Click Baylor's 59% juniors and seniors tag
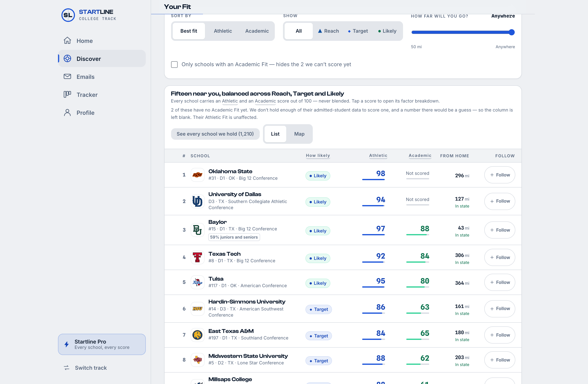The height and width of the screenshot is (384, 588). (x=234, y=237)
